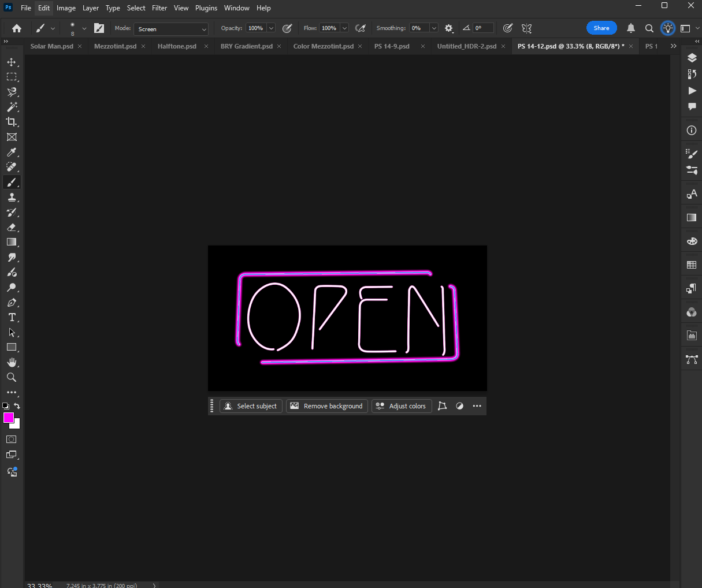Expand the left toolbar to two columns

(x=6, y=42)
